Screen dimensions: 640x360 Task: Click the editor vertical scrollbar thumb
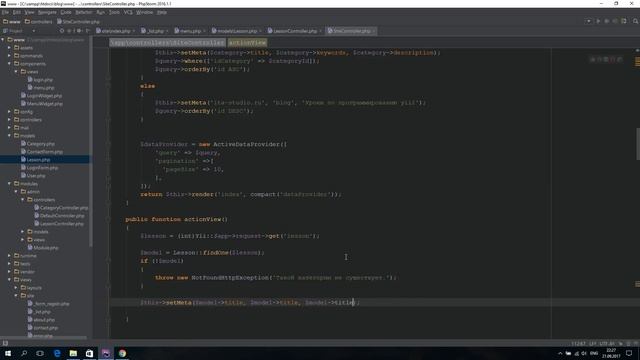pyautogui.click(x=638, y=144)
